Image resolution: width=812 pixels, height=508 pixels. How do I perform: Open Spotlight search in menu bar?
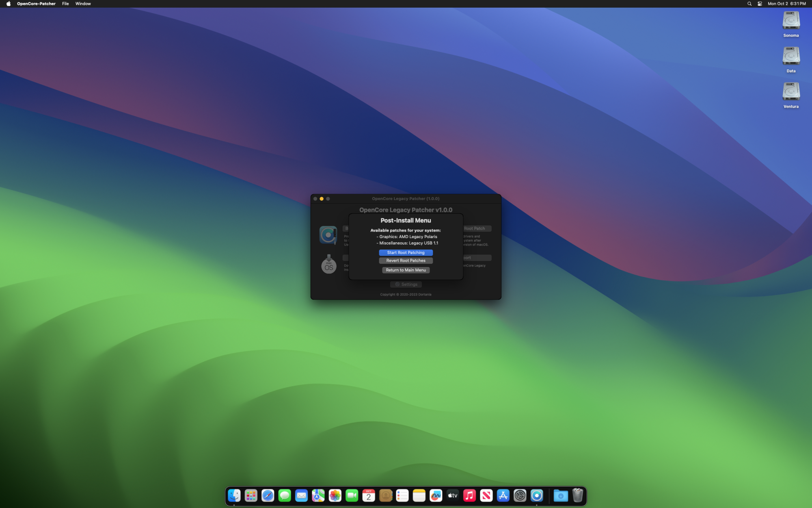click(x=749, y=4)
